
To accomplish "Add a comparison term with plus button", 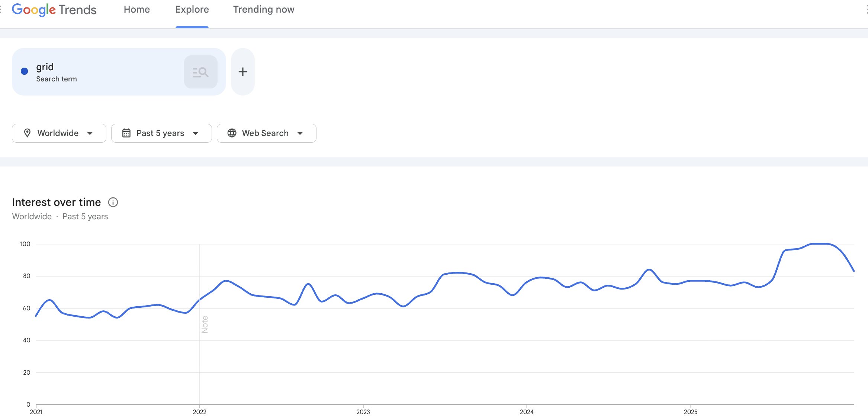I will coord(243,72).
